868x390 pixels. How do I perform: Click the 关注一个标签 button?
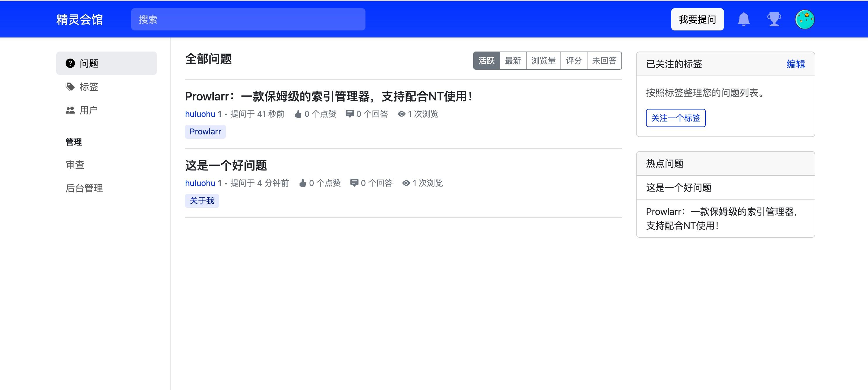point(676,118)
